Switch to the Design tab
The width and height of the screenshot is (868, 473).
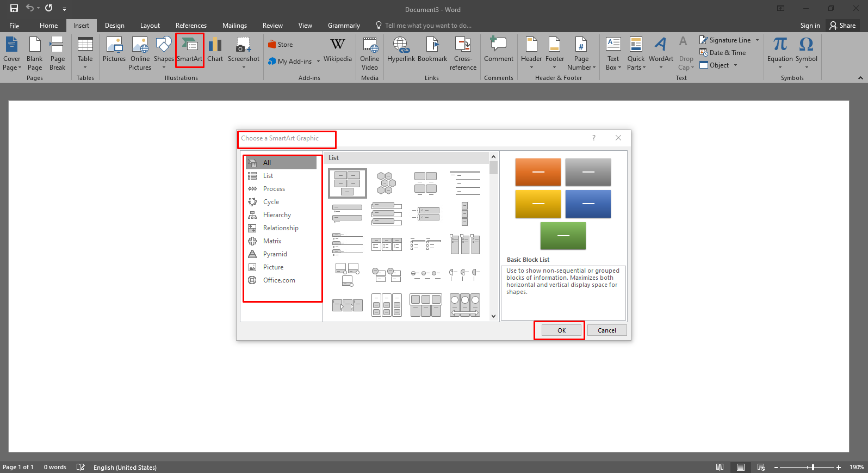[114, 26]
